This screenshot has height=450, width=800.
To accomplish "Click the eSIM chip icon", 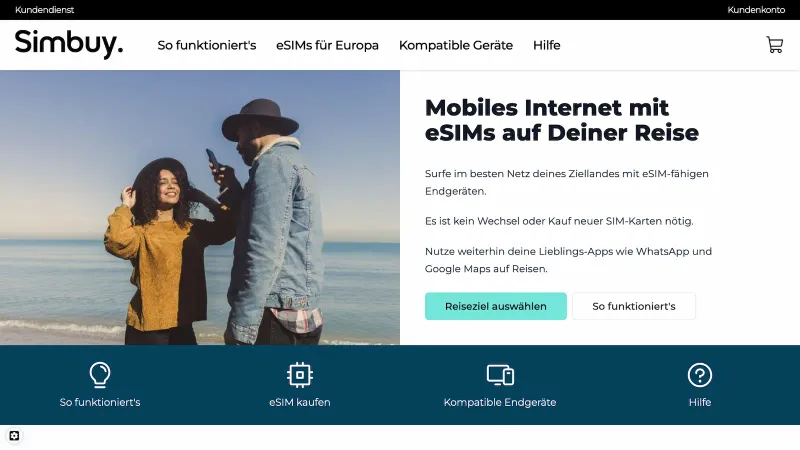I will pyautogui.click(x=299, y=375).
